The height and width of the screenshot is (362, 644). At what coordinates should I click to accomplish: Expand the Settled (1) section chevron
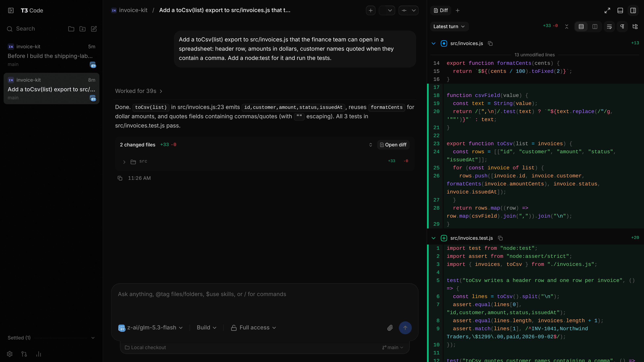(x=93, y=338)
